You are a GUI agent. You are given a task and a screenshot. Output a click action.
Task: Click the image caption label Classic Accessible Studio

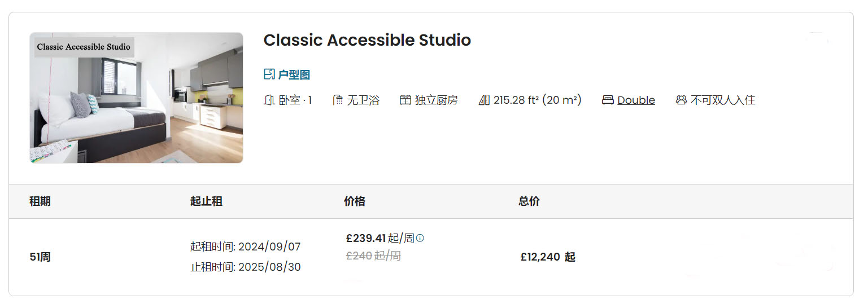[x=84, y=47]
